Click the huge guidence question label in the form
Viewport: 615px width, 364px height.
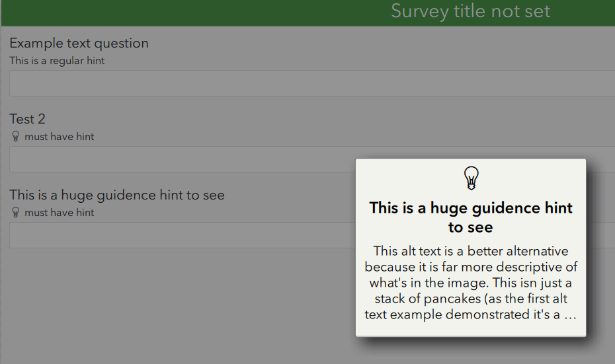coord(117,195)
